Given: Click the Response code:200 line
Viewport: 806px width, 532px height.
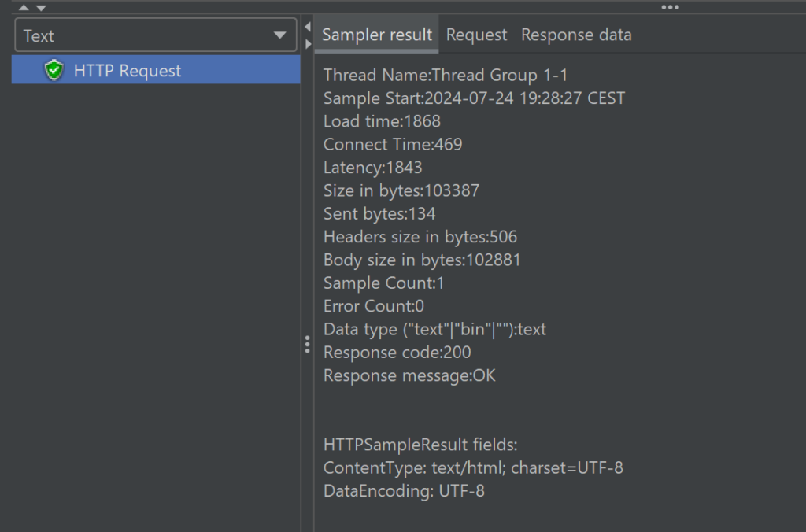Looking at the screenshot, I should [397, 352].
